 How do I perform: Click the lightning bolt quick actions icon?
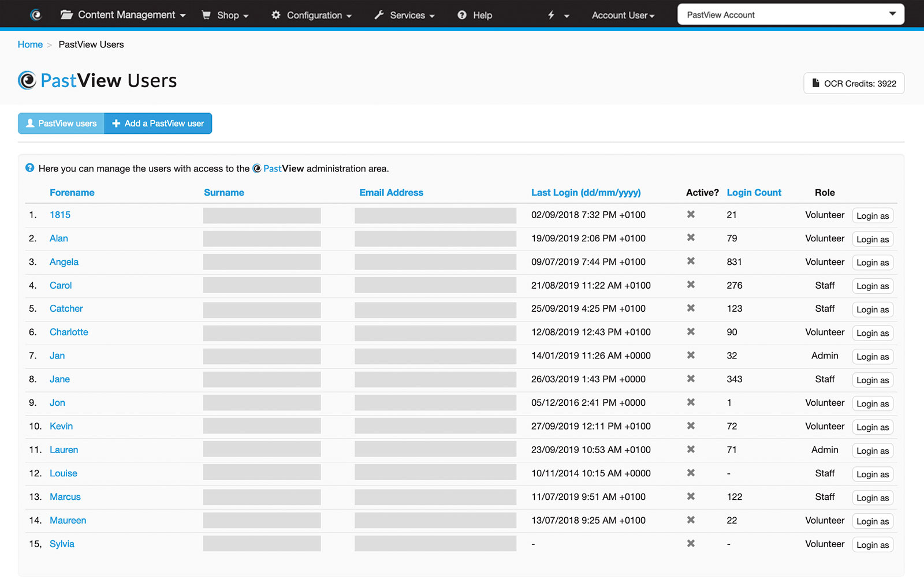click(x=552, y=15)
